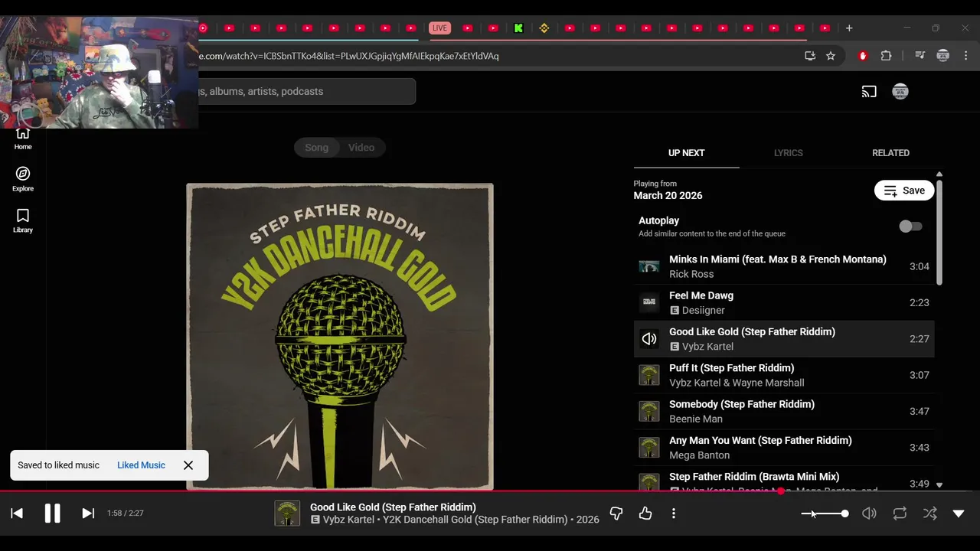Click the player bar album thumbnail
This screenshot has width=980, height=551.
point(287,514)
